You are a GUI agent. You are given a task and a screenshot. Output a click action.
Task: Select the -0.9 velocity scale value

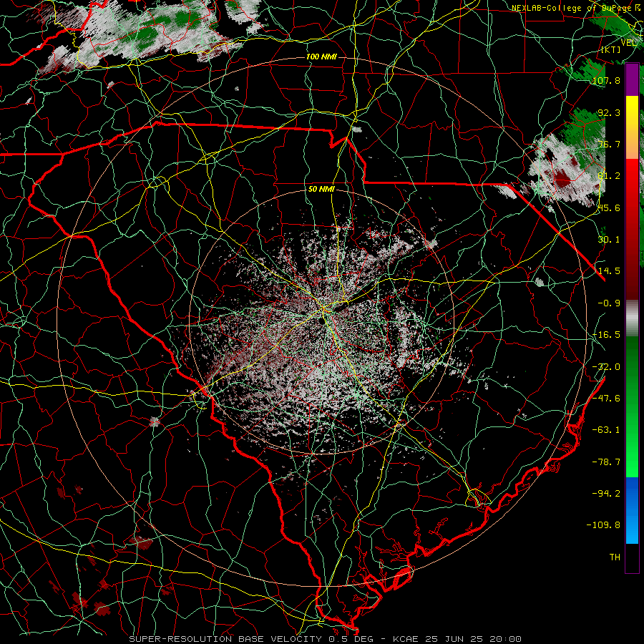(609, 303)
